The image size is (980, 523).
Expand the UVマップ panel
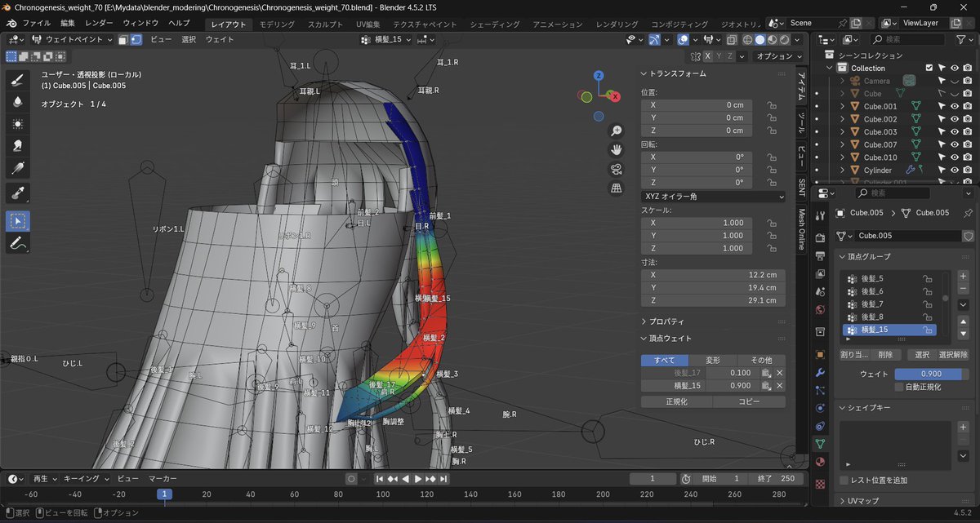coord(862,501)
